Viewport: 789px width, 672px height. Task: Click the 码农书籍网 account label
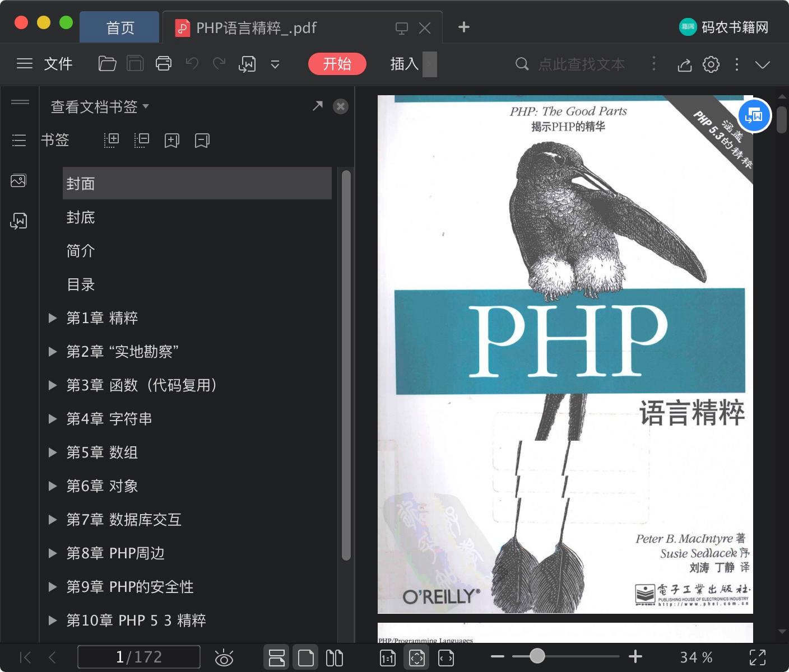[x=735, y=27]
